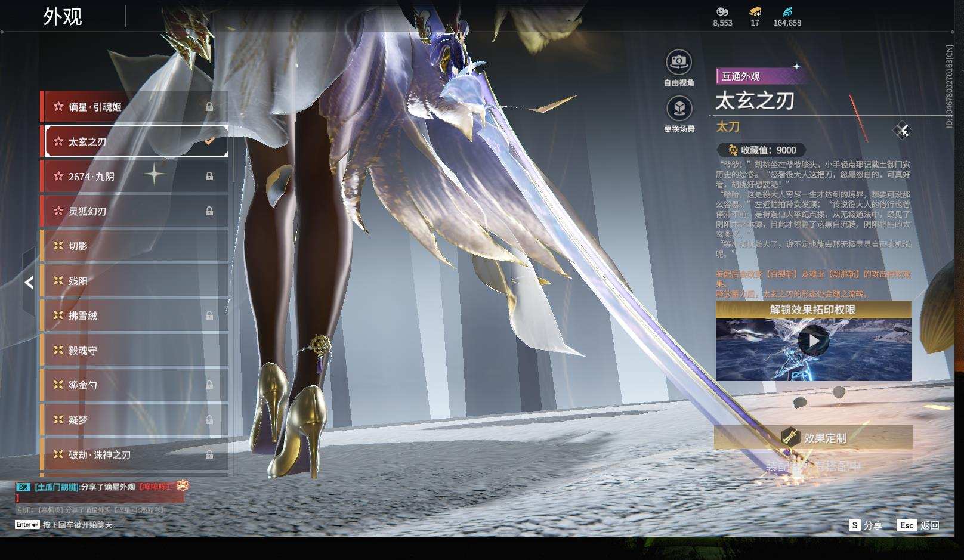The width and height of the screenshot is (964, 560).
Task: Select the 太玄之刃 skin entry
Action: (134, 141)
